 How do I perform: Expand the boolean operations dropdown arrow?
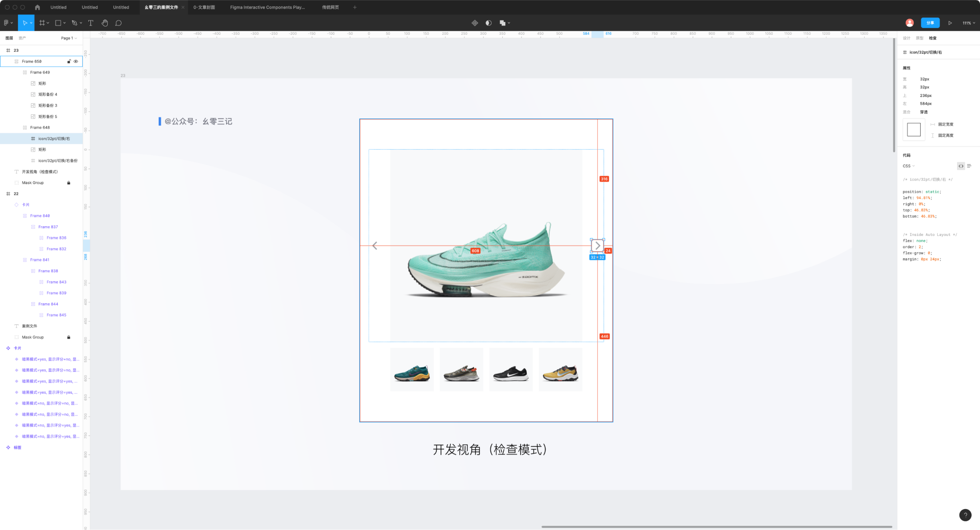pyautogui.click(x=509, y=23)
